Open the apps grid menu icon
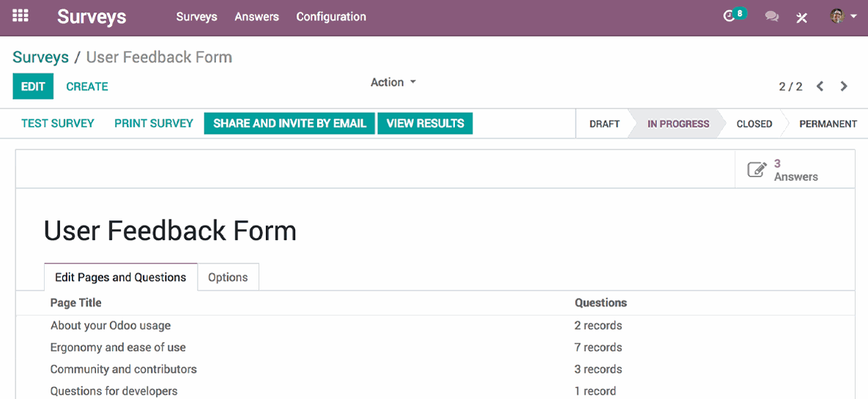The image size is (868, 399). [21, 16]
